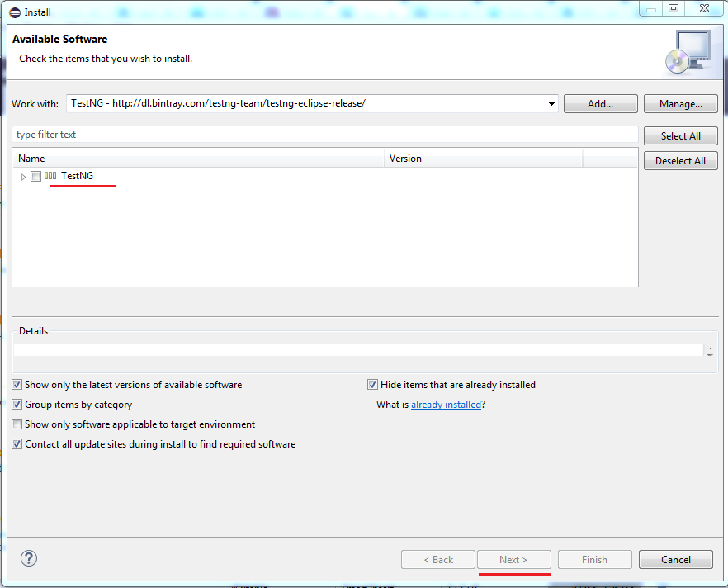Image resolution: width=728 pixels, height=588 pixels.
Task: Click the Add... button
Action: tap(600, 103)
